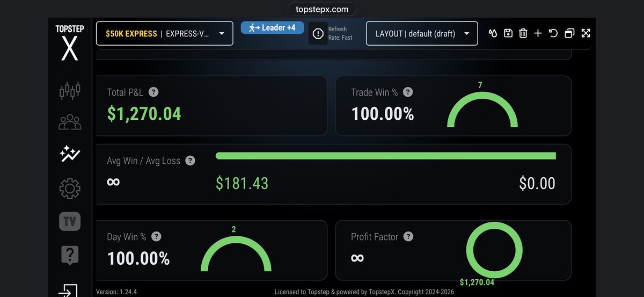Click the topstepx.com address pill

pos(322,9)
